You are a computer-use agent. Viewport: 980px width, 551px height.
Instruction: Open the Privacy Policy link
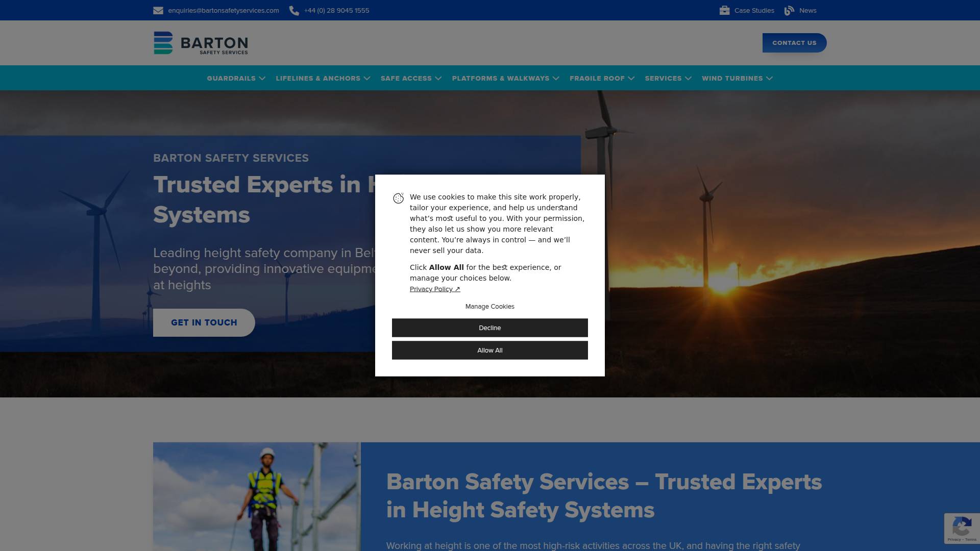point(431,289)
